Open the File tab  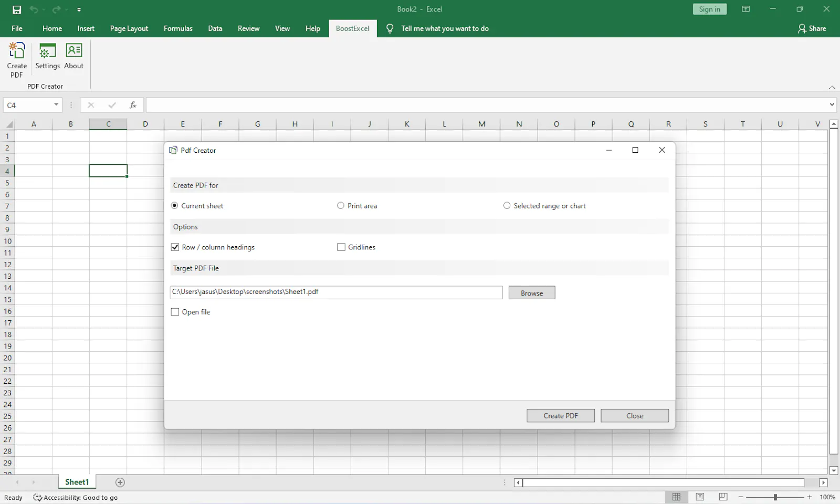pos(17,28)
